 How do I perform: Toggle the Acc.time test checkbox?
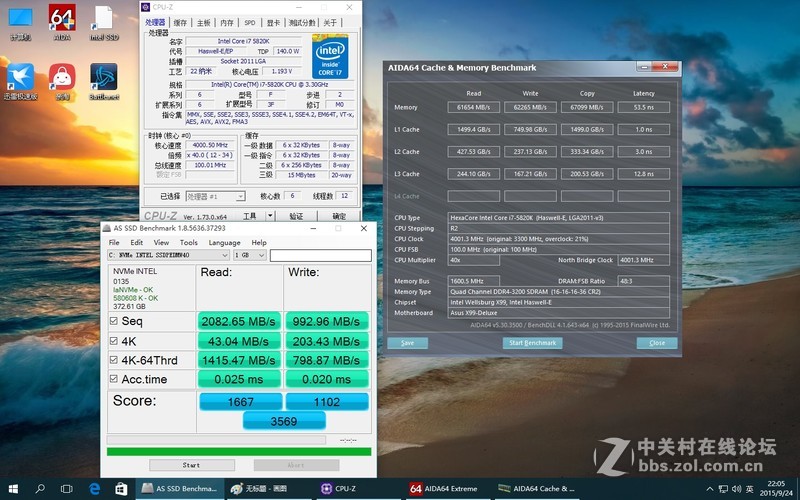click(114, 379)
